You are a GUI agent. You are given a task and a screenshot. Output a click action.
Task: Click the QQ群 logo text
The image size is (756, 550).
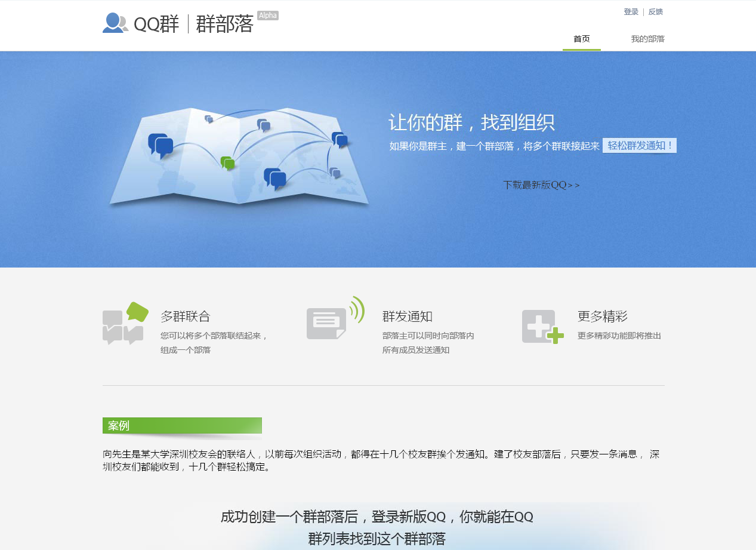156,24
